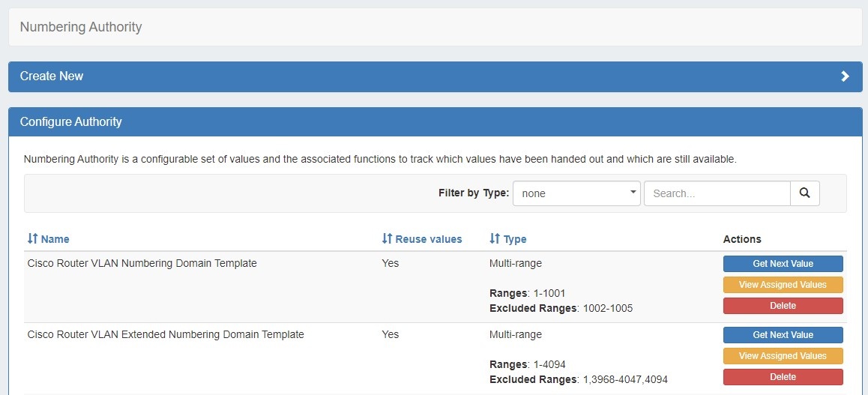Click the sort arrows icon beside Type
Viewport: 868px width, 395px height.
coord(494,239)
